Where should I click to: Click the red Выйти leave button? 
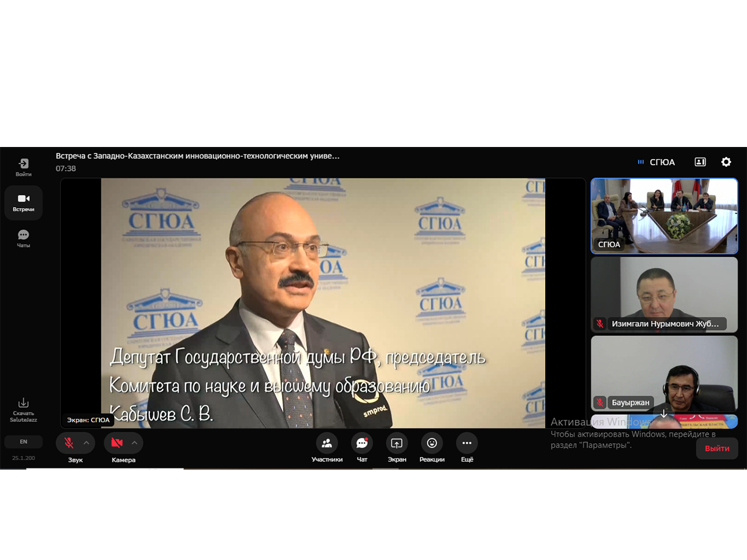(717, 448)
